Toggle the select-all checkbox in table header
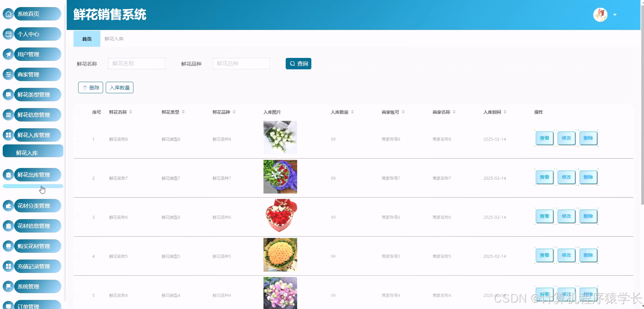Image resolution: width=644 pixels, height=309 pixels. [78, 112]
